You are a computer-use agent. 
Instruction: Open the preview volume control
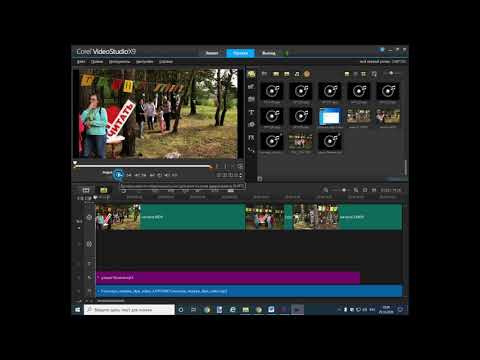(167, 175)
